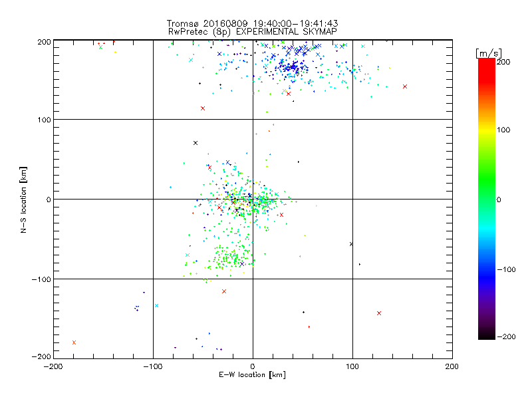Screen dimensions: 532x399
Task: Click the colorbar tick label "-100"
Action: 506,270
